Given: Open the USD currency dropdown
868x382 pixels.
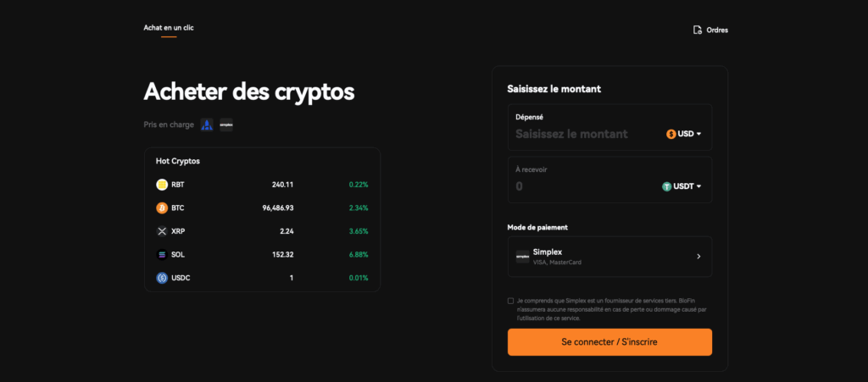Looking at the screenshot, I should pos(684,134).
